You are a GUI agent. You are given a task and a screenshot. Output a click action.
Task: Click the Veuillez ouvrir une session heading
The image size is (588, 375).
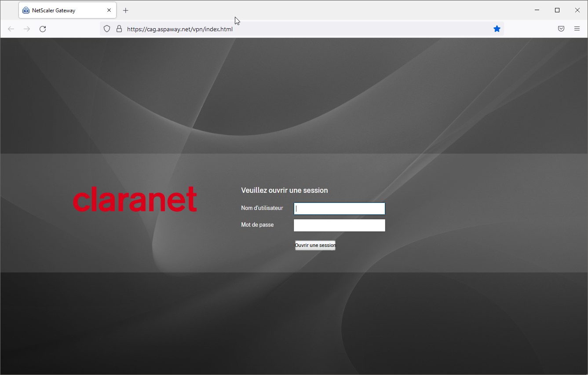(x=284, y=191)
